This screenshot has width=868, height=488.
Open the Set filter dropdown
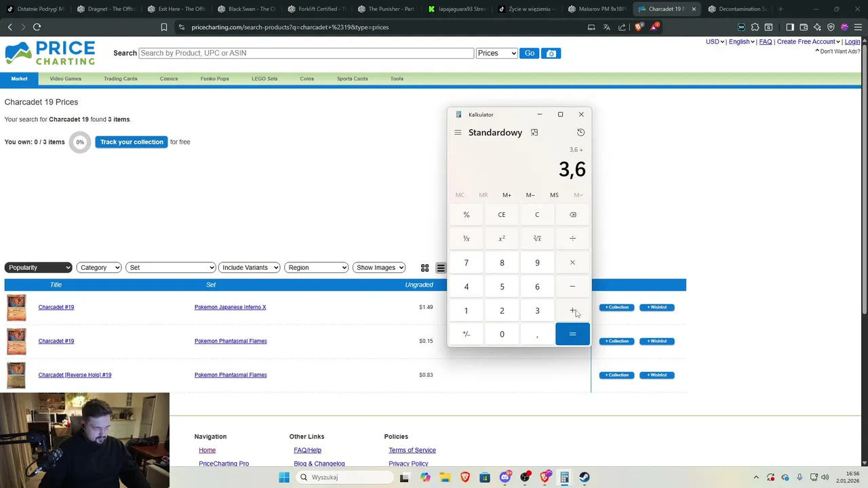click(171, 268)
